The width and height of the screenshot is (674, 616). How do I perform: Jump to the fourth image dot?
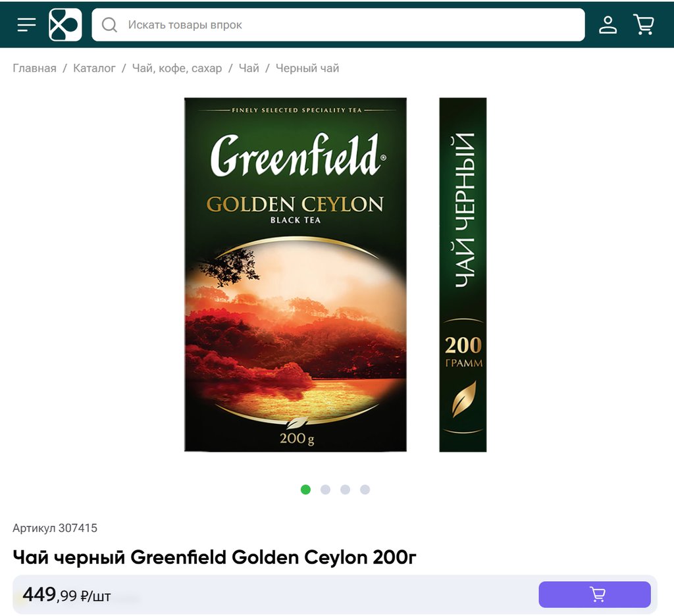coord(365,490)
